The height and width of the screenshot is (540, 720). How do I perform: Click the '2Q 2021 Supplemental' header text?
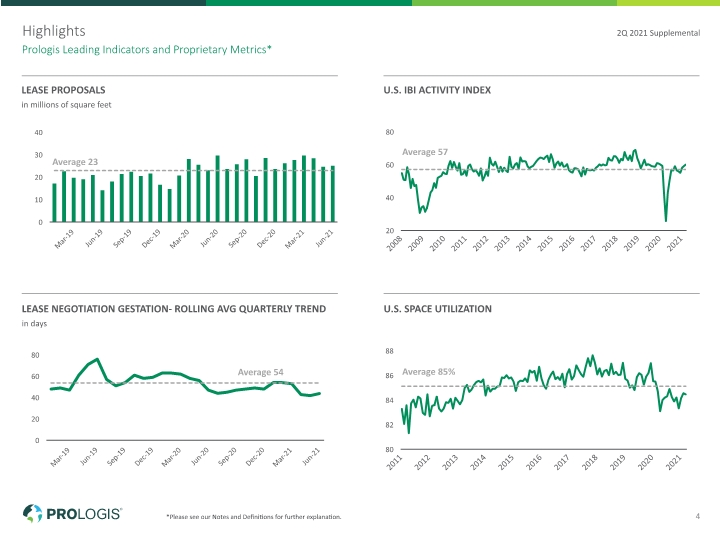tap(658, 33)
